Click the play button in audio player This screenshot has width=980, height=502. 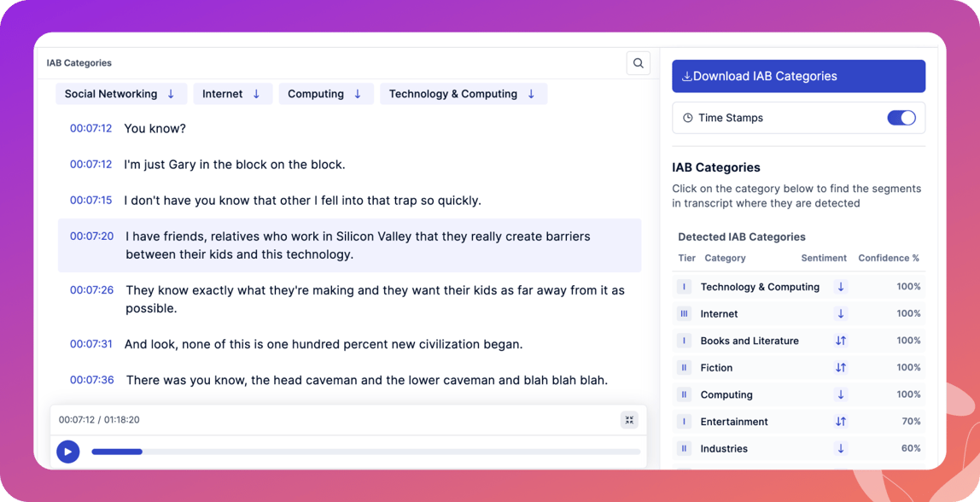[68, 452]
